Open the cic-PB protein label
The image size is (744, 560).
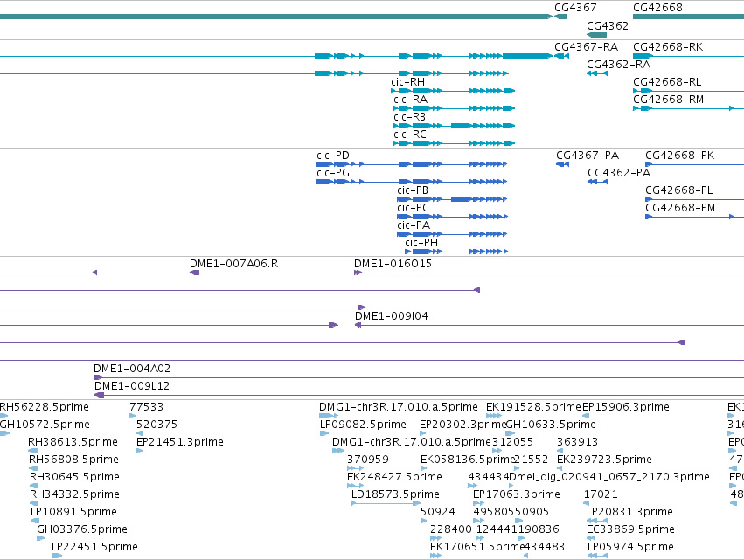tap(413, 190)
